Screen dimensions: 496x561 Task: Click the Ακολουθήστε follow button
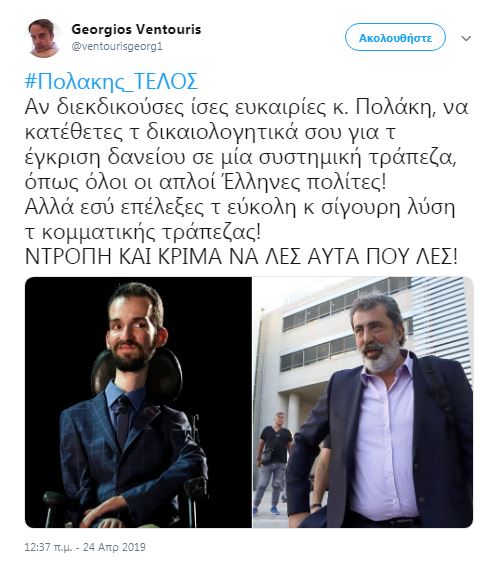coord(395,37)
